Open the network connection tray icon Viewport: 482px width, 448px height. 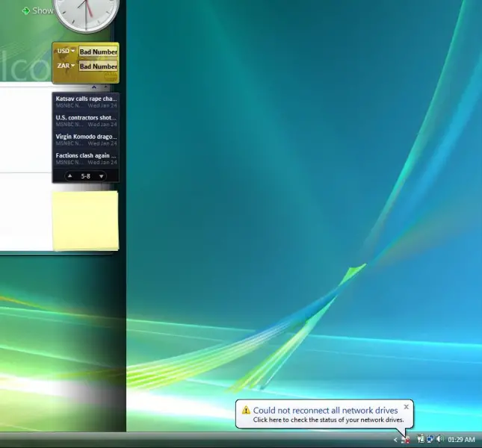(x=430, y=440)
